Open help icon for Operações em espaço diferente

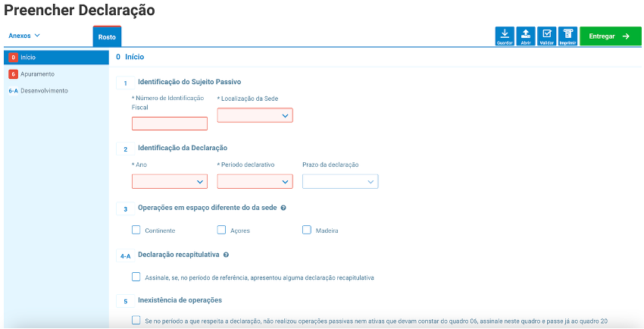coord(283,208)
